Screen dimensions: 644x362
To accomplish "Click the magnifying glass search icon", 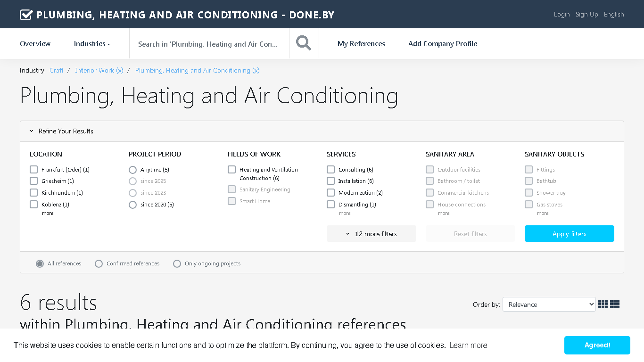I will 304,43.
